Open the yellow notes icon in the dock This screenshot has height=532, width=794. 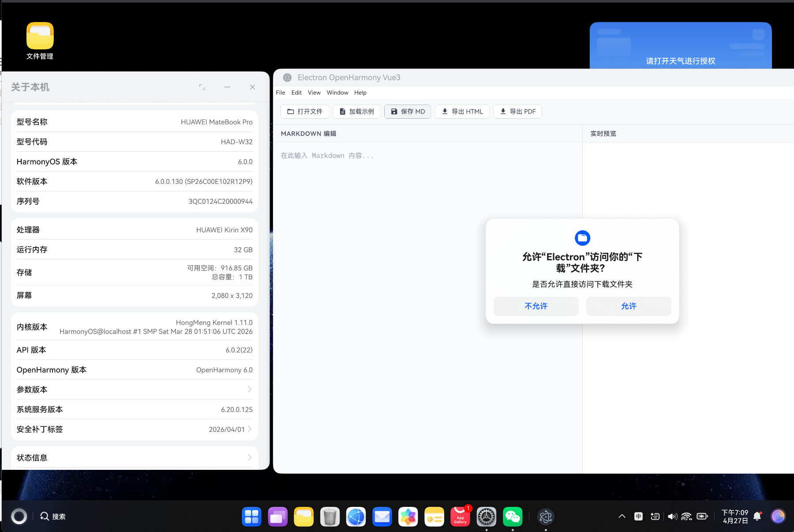[434, 517]
